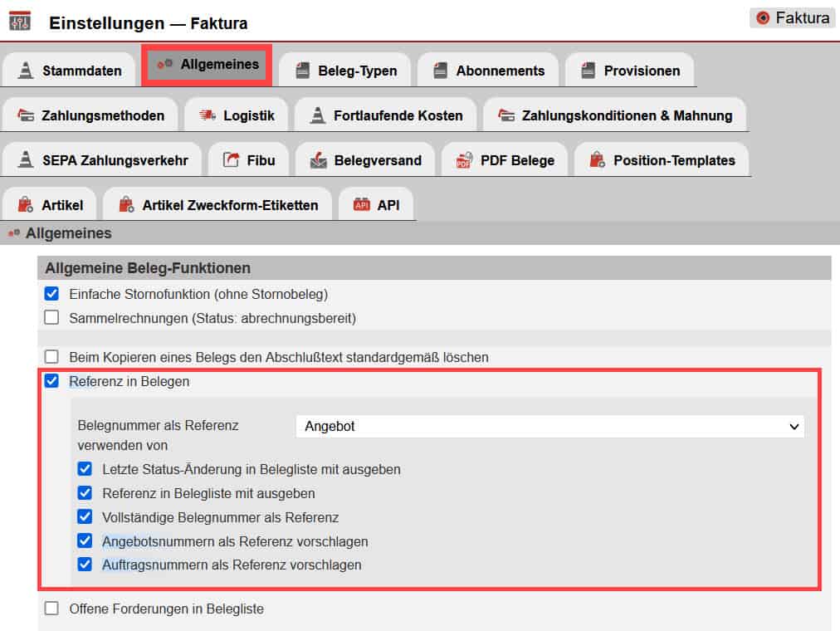Open the Belegnummer als Referenz dropdown

550,426
